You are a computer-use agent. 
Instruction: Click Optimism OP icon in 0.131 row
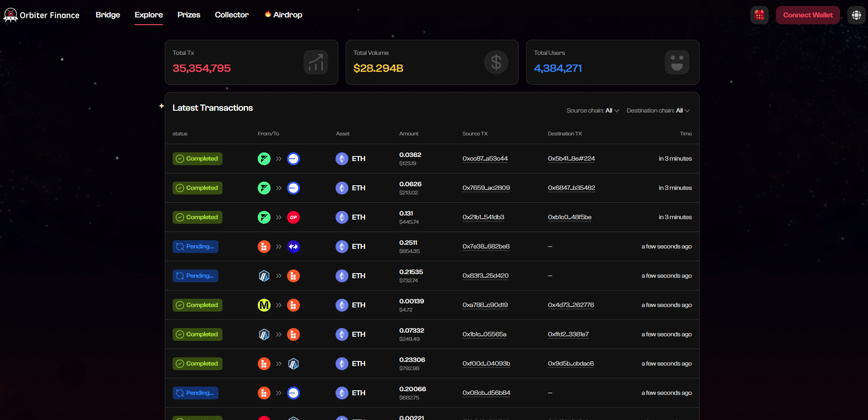[x=293, y=217]
